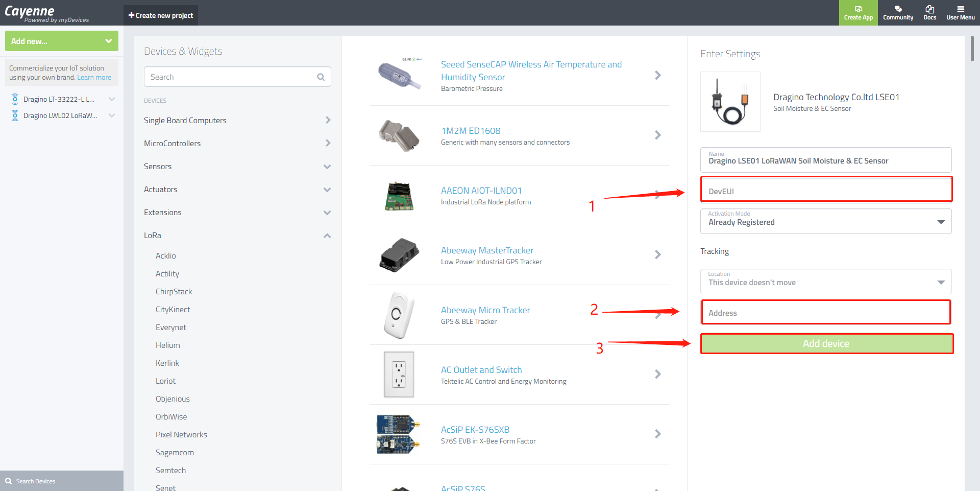Open Seeed SenseCAP Wireless sensor link

(531, 71)
